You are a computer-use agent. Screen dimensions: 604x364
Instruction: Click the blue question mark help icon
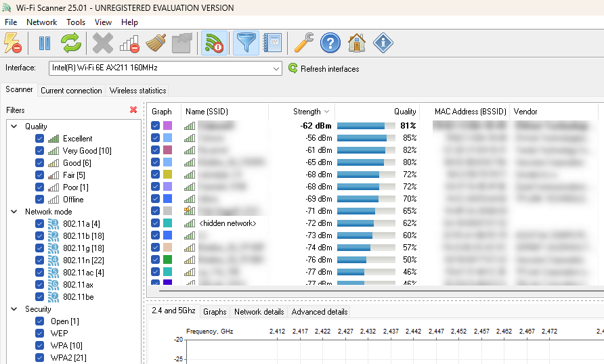[x=330, y=44]
